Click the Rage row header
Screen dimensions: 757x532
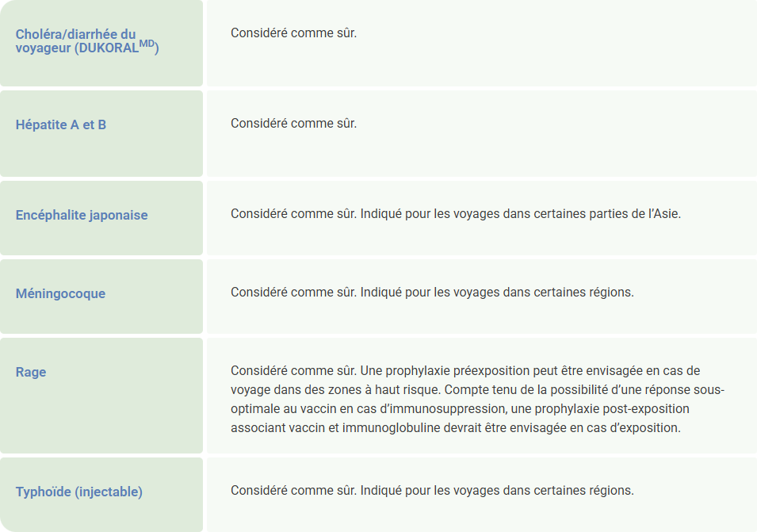tap(31, 372)
